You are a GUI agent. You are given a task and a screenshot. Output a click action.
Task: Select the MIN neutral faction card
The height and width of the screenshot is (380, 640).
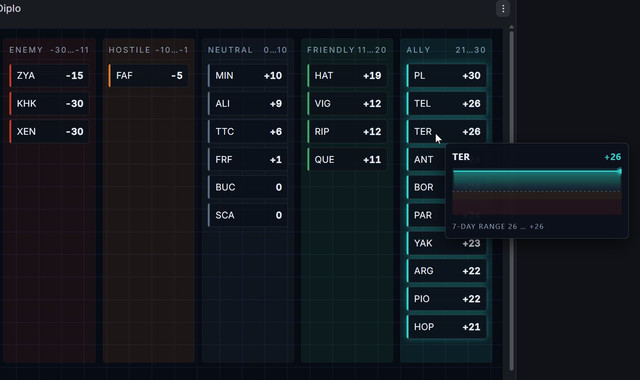point(248,76)
